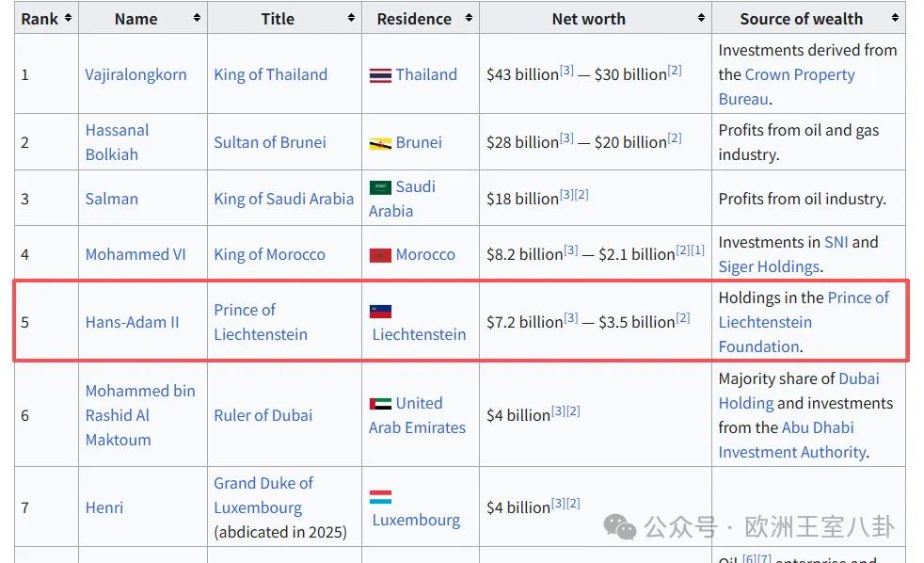Screen dimensions: 924x563
Task: Click the Brunei flag icon
Action: (x=380, y=143)
